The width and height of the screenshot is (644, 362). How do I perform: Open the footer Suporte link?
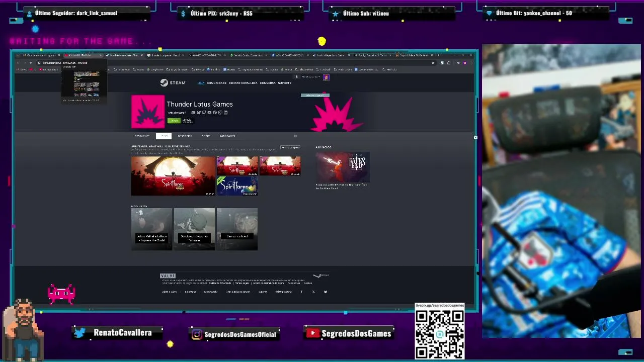click(x=263, y=292)
